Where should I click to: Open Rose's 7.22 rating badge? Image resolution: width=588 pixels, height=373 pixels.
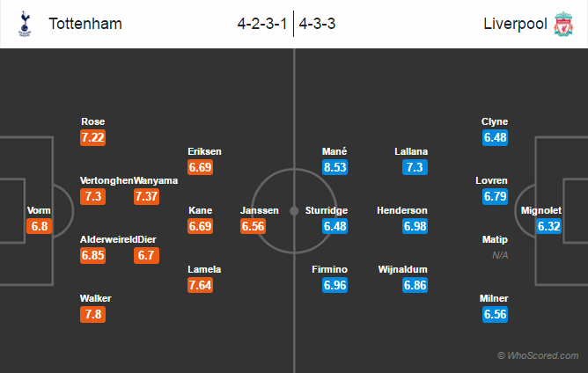coord(92,137)
